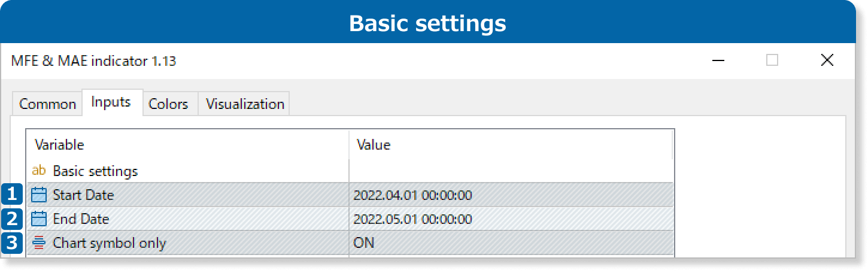Close the MFE & MAE indicator dialog
This screenshot has width=868, height=273.
(x=827, y=60)
